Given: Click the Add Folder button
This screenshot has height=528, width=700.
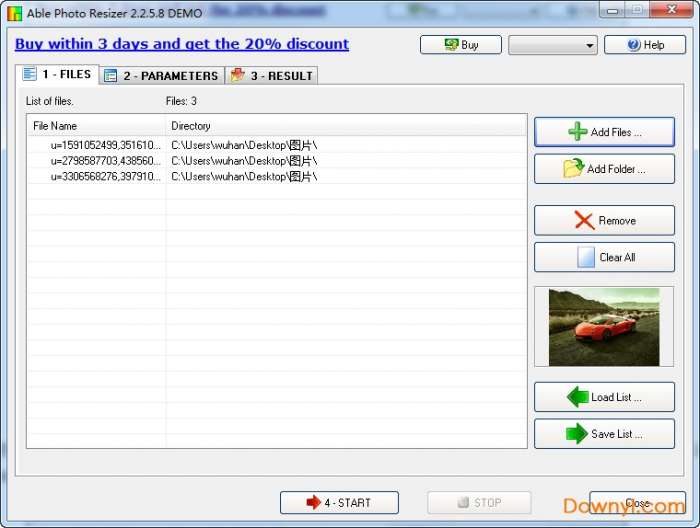Looking at the screenshot, I should (x=604, y=169).
